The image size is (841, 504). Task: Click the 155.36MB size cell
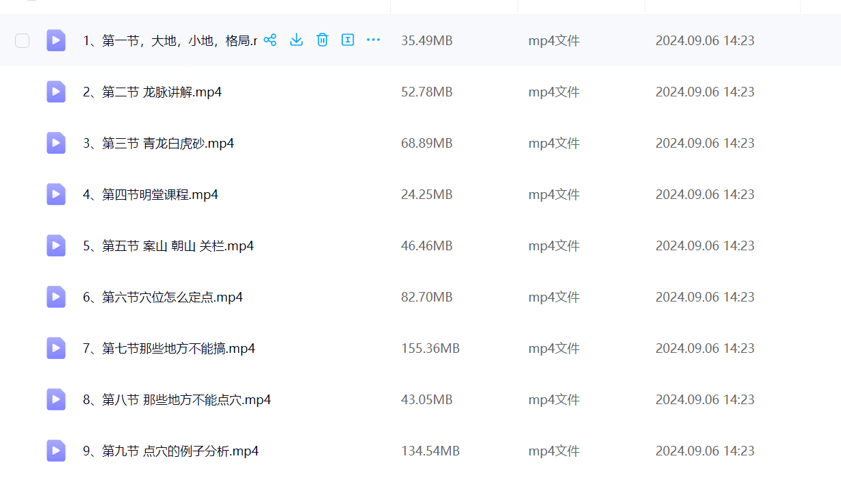(x=430, y=348)
